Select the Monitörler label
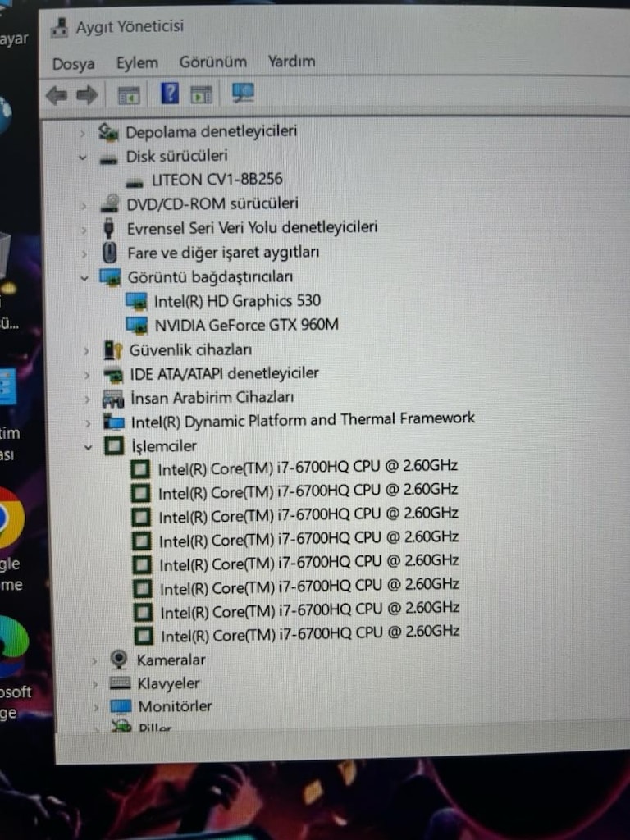The width and height of the screenshot is (630, 840). (176, 706)
